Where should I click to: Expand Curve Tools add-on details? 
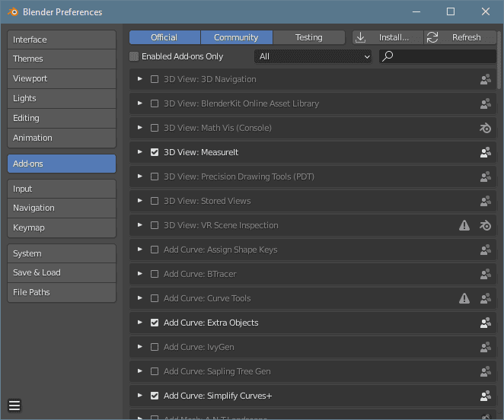tap(140, 298)
